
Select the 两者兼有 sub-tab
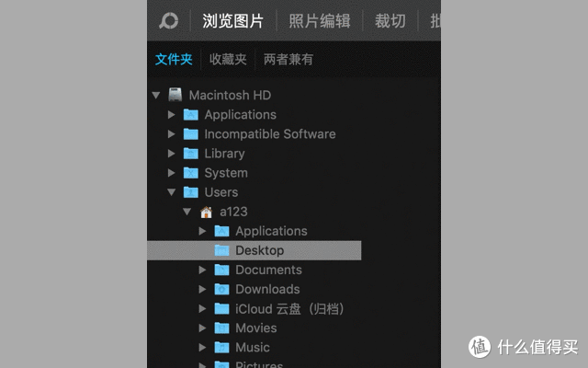point(288,59)
